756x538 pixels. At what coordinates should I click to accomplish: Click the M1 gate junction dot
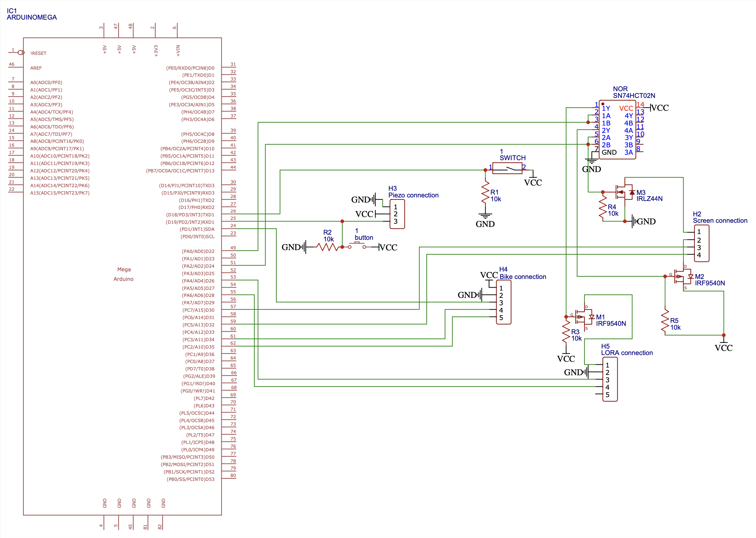(566, 317)
